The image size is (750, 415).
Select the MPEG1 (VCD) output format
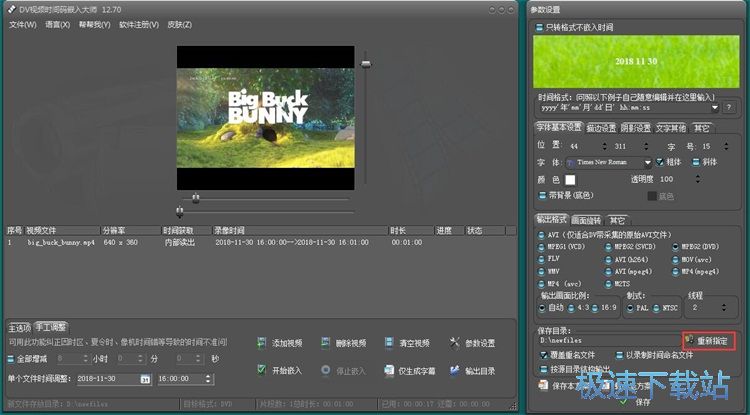[541, 247]
